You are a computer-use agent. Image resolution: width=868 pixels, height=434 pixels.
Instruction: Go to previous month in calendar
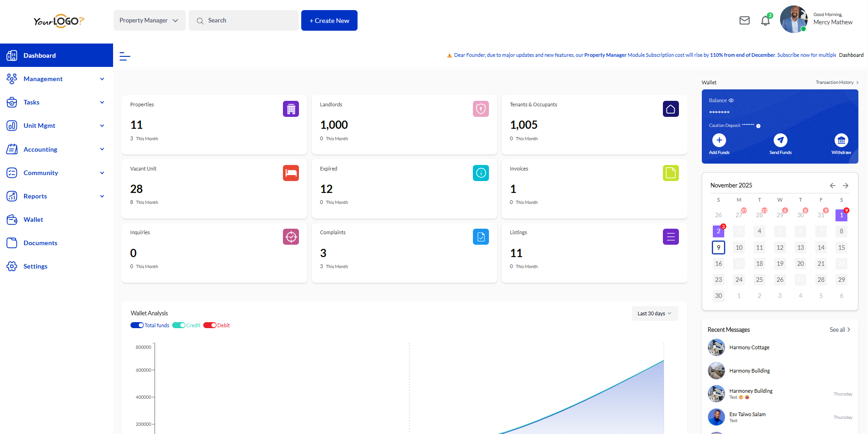tap(833, 186)
